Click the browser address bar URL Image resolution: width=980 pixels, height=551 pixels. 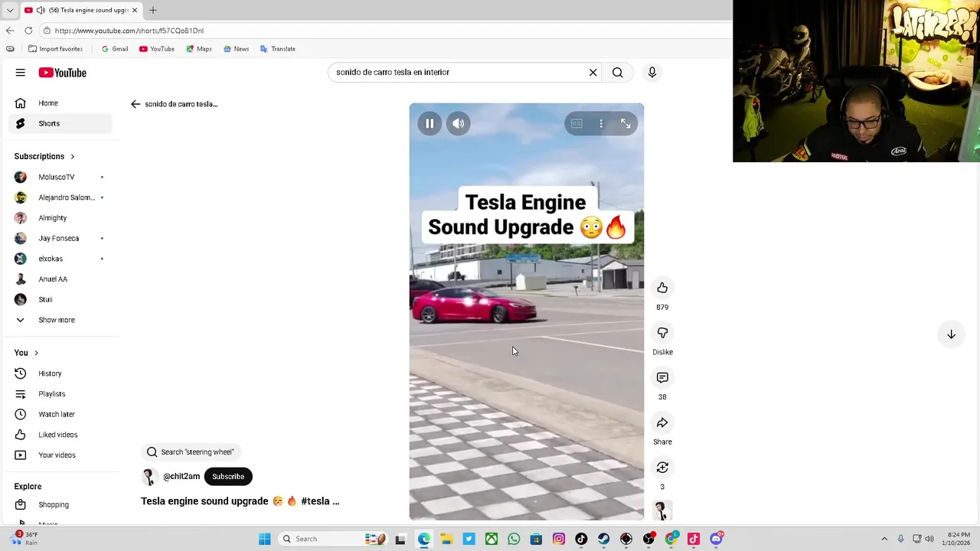[129, 31]
